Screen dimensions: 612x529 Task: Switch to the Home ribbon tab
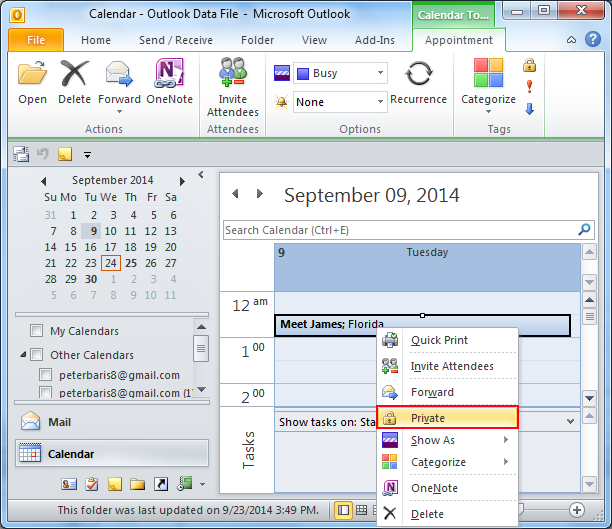96,40
